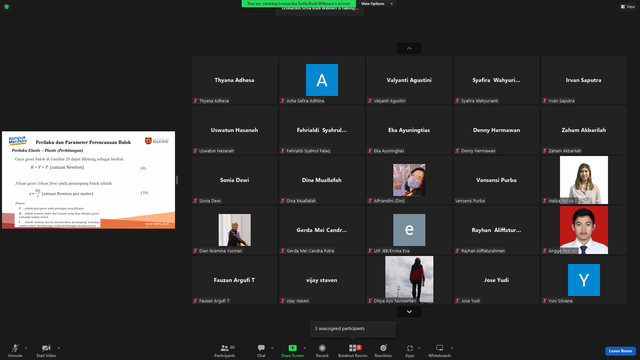Image resolution: width=640 pixels, height=360 pixels.
Task: Start Video from the toolbar
Action: coord(46,350)
